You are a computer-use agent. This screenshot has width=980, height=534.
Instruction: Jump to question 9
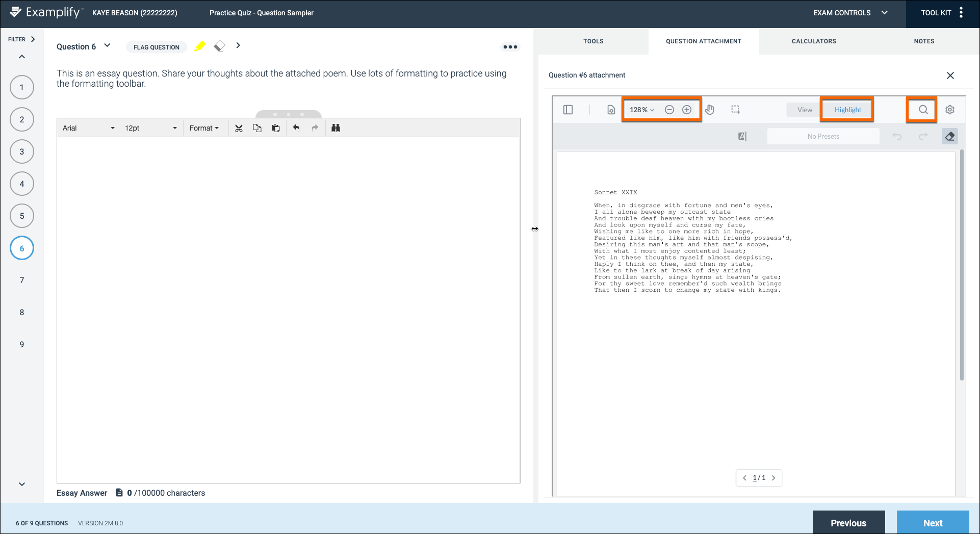[22, 344]
